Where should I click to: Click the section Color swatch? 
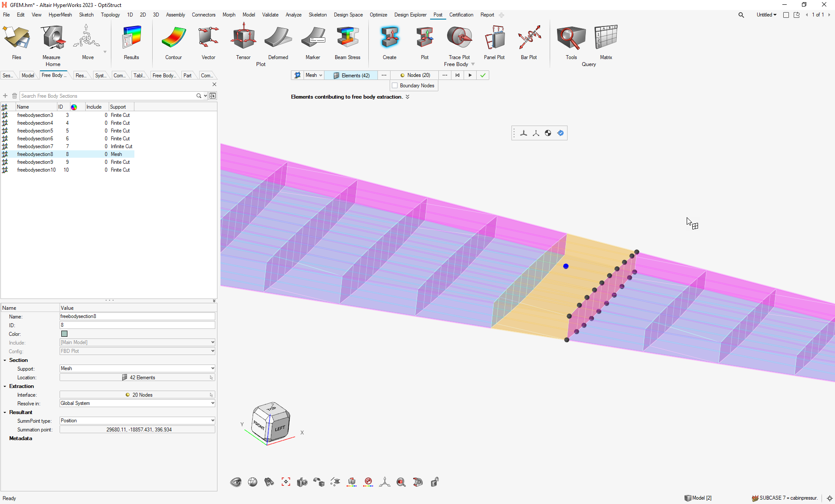[64, 334]
